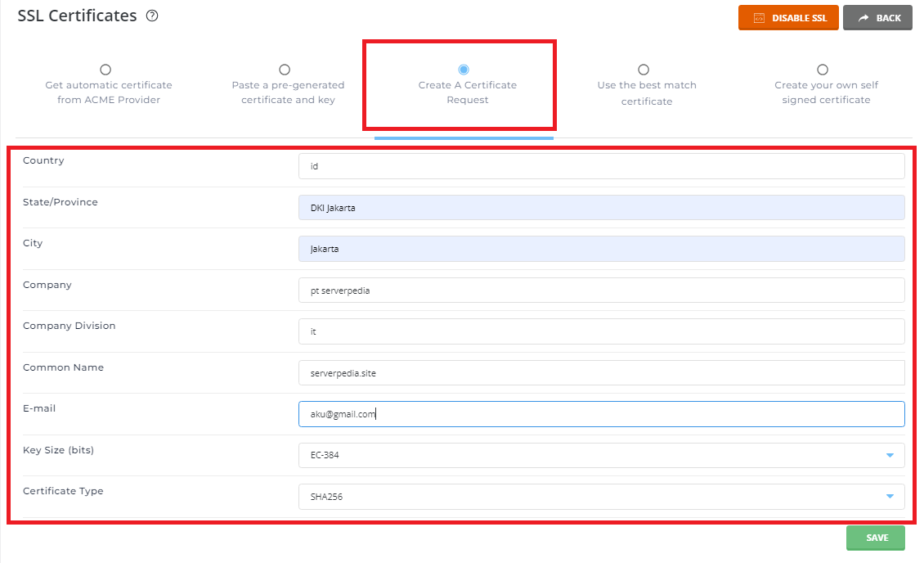Screen dimensions: 924x563
Task: Save the certificate request
Action: pos(876,538)
